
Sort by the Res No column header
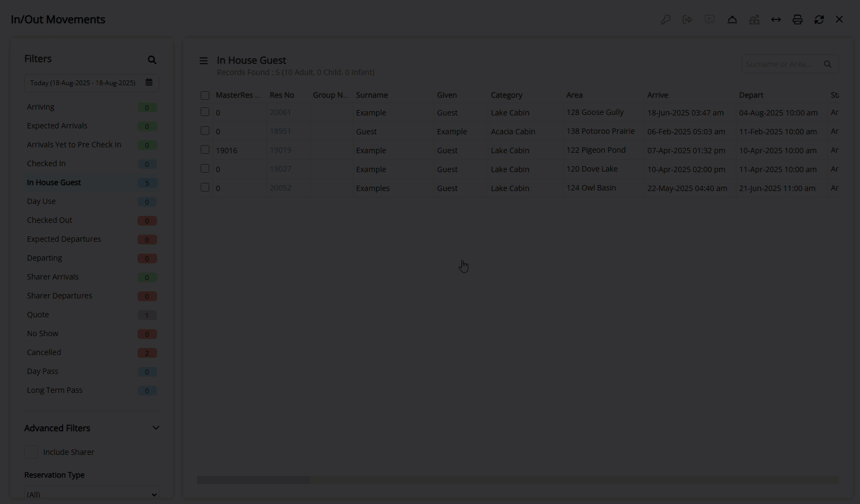282,95
